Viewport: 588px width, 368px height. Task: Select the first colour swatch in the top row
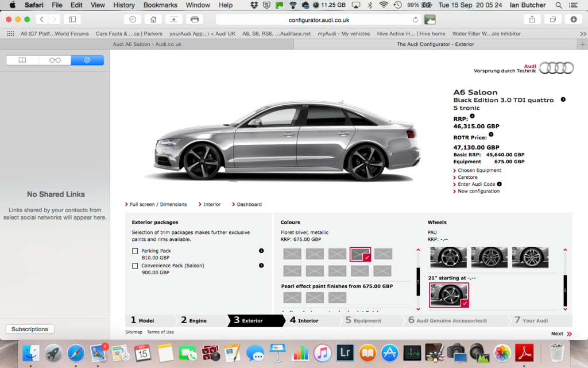pos(292,254)
